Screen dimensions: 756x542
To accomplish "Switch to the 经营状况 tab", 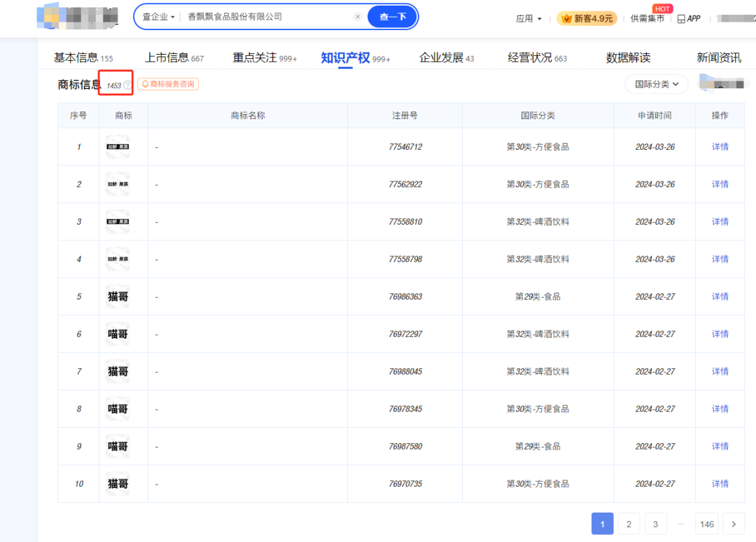I will click(x=537, y=58).
